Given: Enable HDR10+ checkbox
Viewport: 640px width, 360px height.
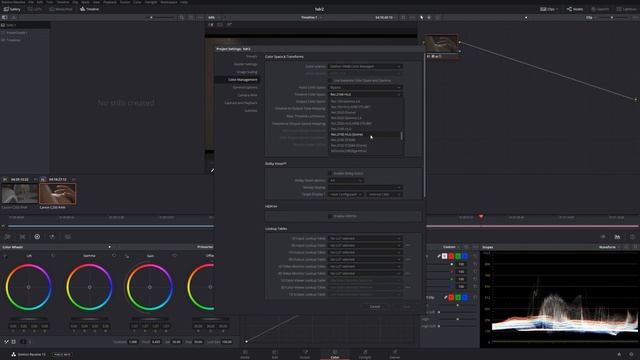Looking at the screenshot, I should 330,216.
